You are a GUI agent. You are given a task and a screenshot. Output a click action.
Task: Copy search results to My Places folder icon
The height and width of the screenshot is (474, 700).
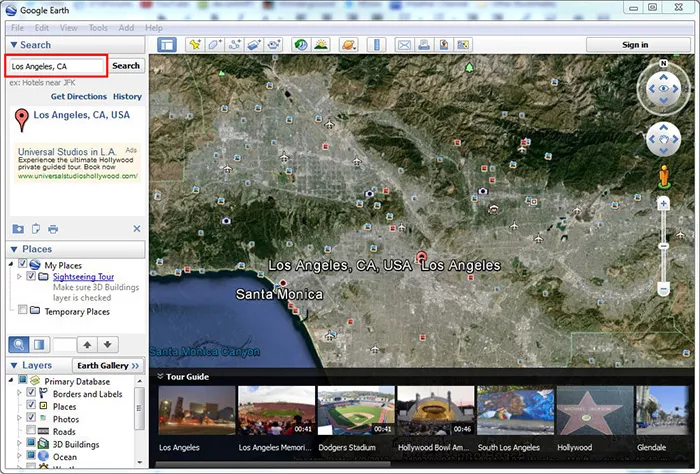pyautogui.click(x=18, y=229)
